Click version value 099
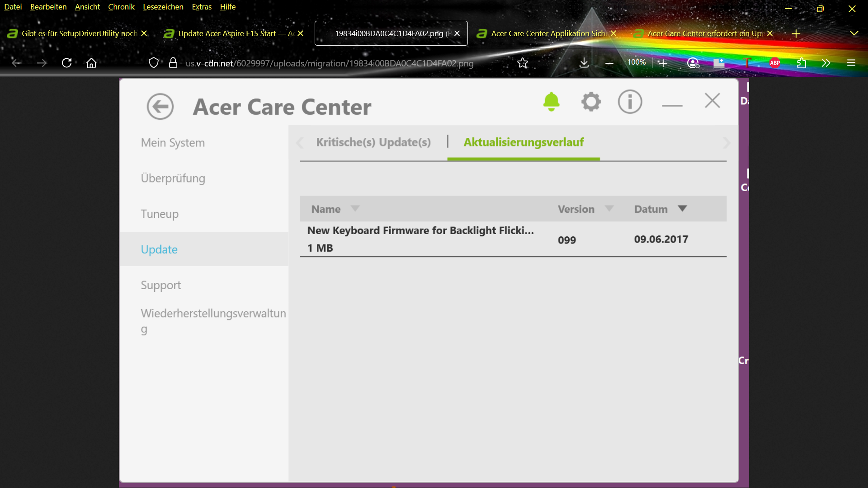The height and width of the screenshot is (488, 868). click(566, 240)
